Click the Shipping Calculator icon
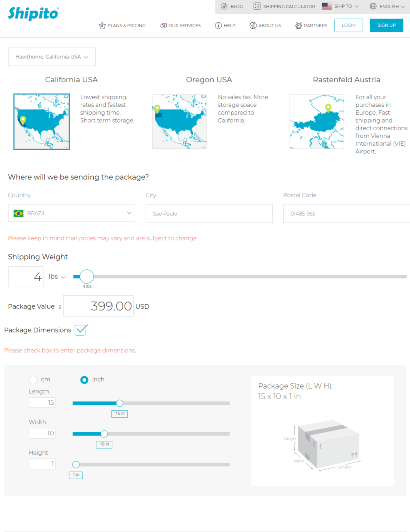The width and height of the screenshot is (410, 532). [x=257, y=6]
